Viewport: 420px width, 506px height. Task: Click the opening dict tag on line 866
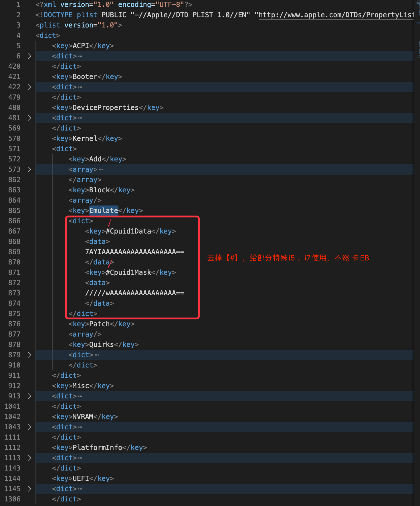[81, 221]
